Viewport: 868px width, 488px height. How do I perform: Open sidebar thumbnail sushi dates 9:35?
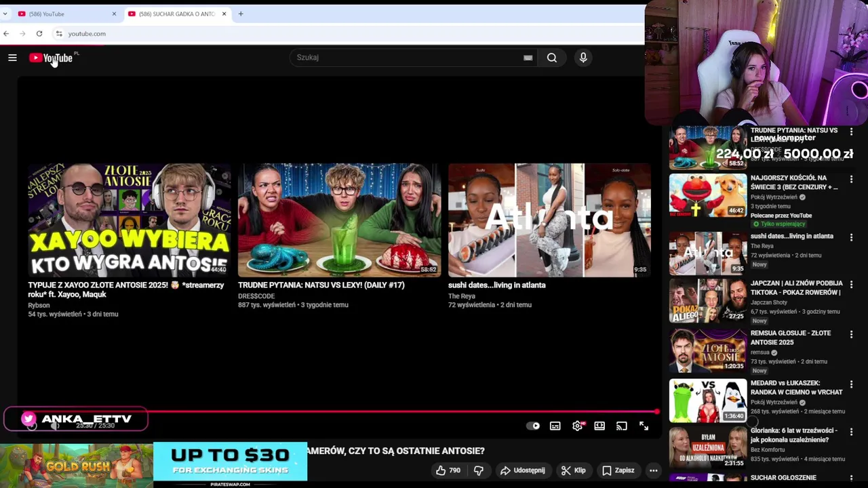tap(708, 253)
